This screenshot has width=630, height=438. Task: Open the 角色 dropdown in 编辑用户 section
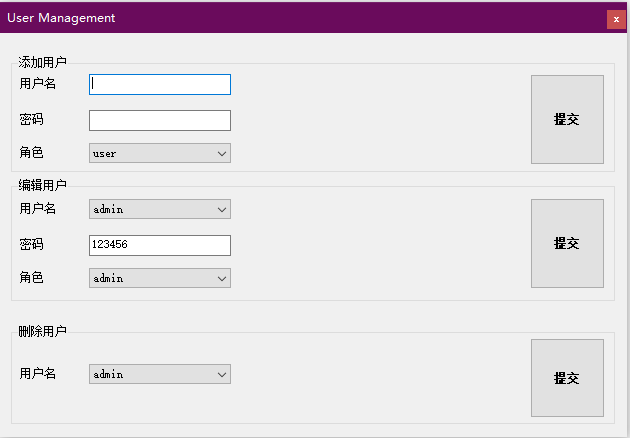[160, 278]
